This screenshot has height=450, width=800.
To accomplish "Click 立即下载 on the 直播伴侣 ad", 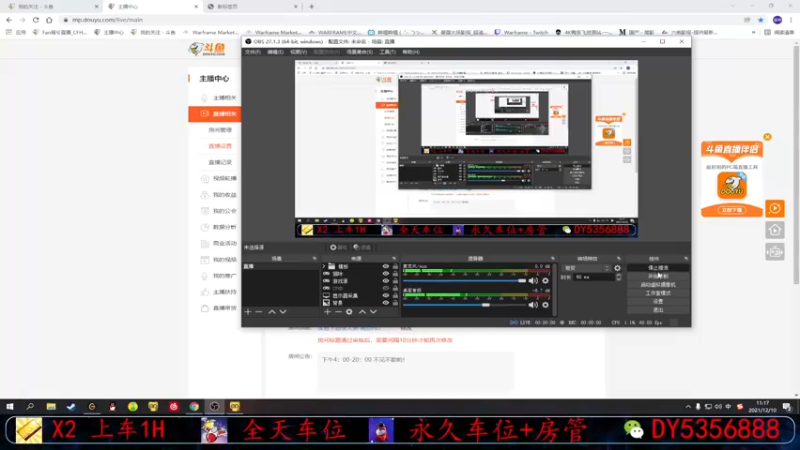I will coord(732,210).
